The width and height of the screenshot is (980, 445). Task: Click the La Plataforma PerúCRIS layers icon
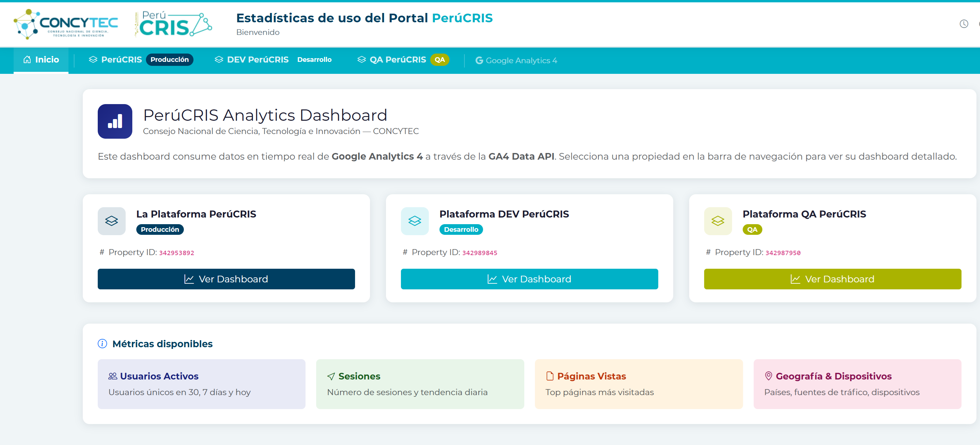tap(111, 221)
